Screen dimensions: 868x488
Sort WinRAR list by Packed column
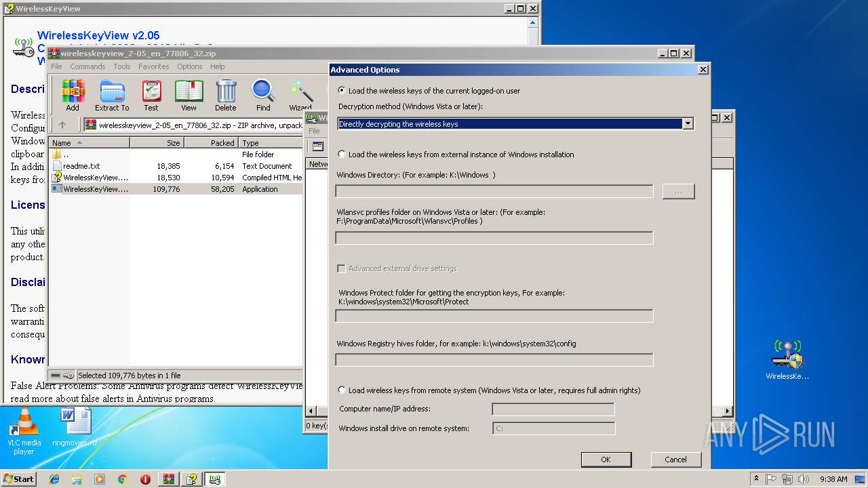click(x=211, y=143)
